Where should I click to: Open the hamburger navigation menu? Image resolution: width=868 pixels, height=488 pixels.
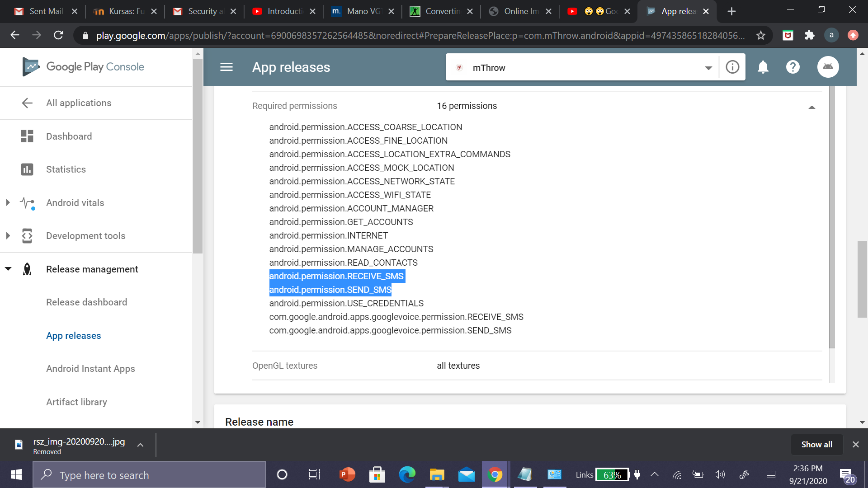point(226,67)
